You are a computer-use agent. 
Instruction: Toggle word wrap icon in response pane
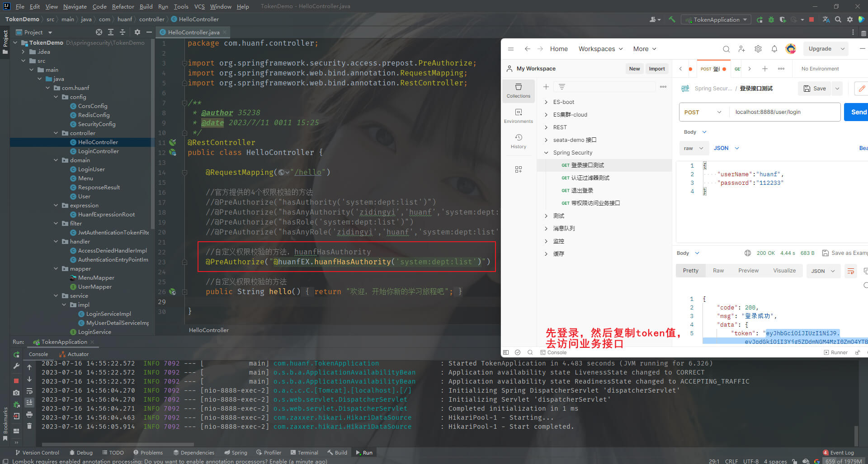click(850, 271)
